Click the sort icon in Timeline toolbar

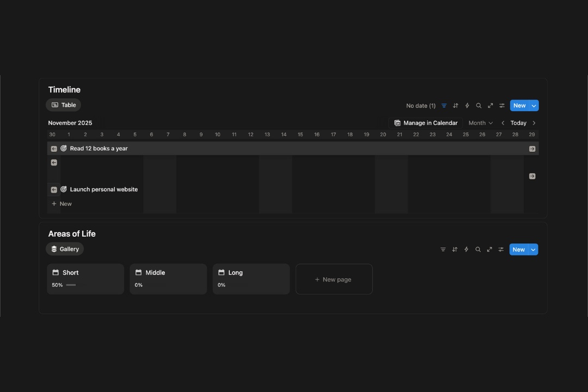coord(456,106)
